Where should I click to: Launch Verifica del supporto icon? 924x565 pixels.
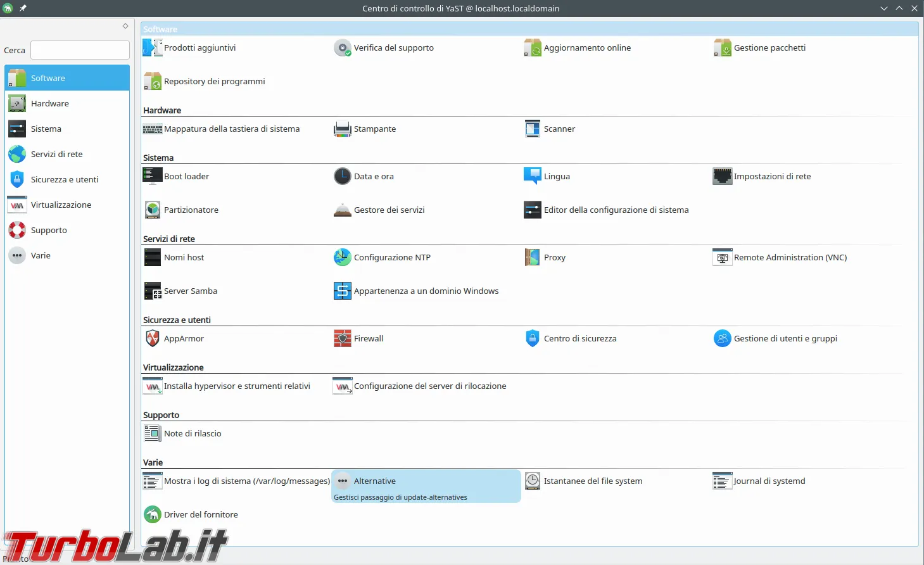coord(343,48)
